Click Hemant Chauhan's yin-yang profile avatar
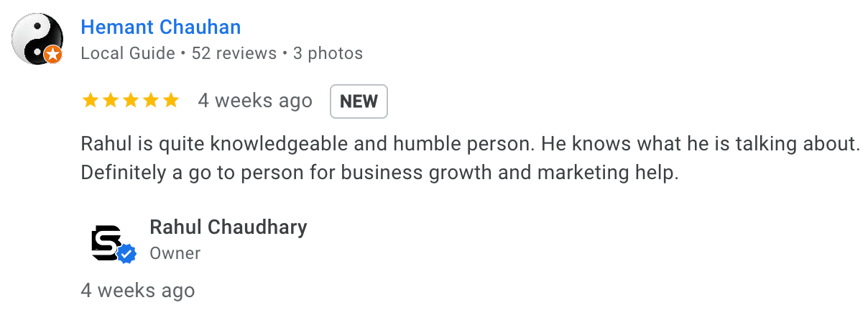The image size is (868, 318). point(36,37)
